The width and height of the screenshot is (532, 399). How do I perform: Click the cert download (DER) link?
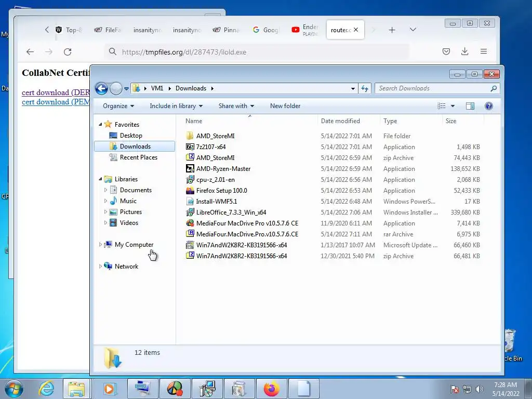(x=56, y=92)
